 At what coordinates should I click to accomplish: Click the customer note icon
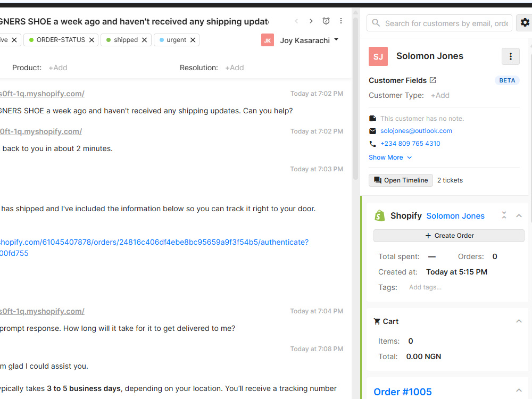pos(372,119)
